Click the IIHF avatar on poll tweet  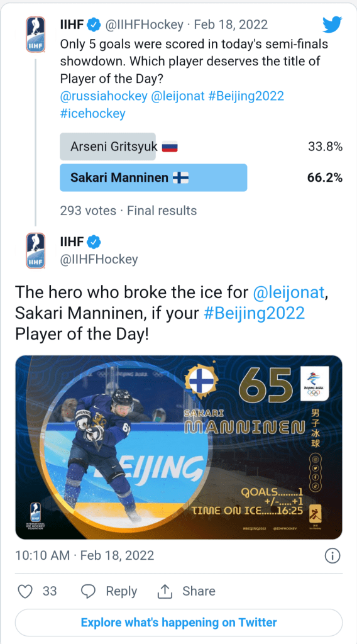click(35, 35)
